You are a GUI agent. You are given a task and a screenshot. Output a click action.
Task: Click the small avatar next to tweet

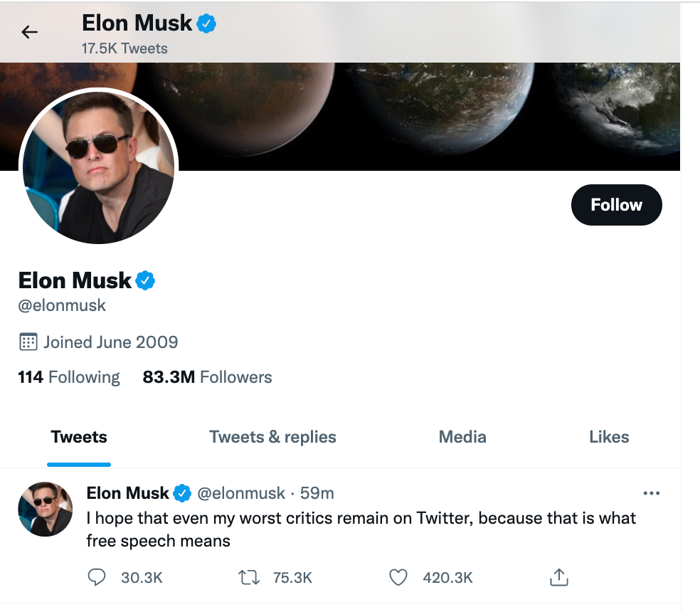[x=45, y=510]
